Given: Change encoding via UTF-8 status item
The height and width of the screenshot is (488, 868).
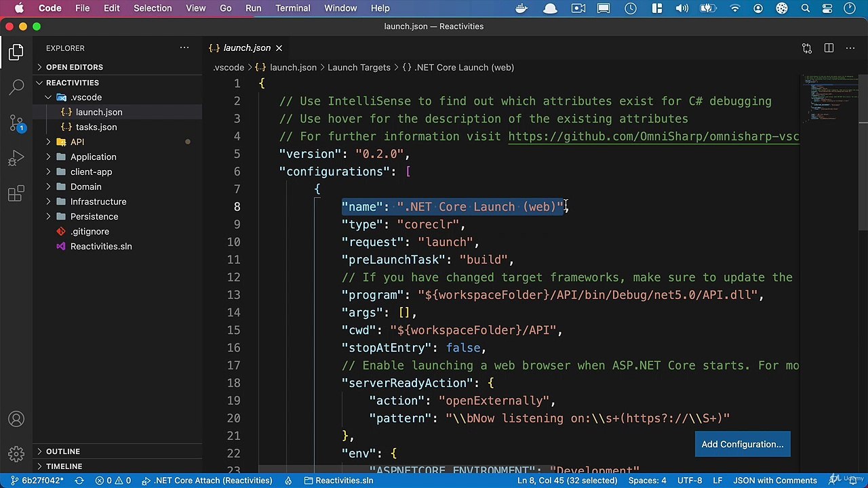Looking at the screenshot, I should [x=690, y=481].
